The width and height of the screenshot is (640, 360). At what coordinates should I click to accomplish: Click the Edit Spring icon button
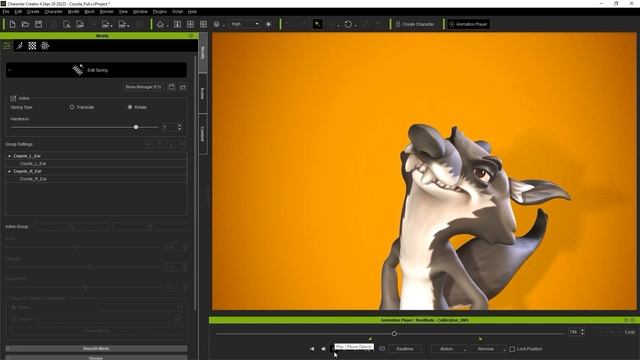pos(96,70)
